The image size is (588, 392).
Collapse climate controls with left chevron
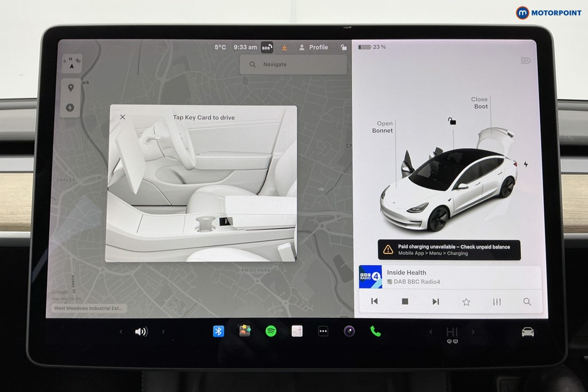pyautogui.click(x=431, y=331)
